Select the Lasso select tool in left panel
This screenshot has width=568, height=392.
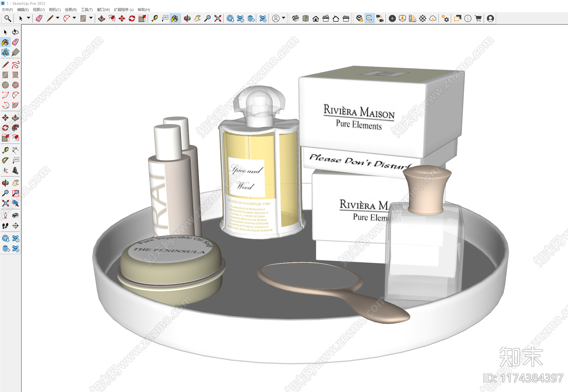click(x=15, y=32)
